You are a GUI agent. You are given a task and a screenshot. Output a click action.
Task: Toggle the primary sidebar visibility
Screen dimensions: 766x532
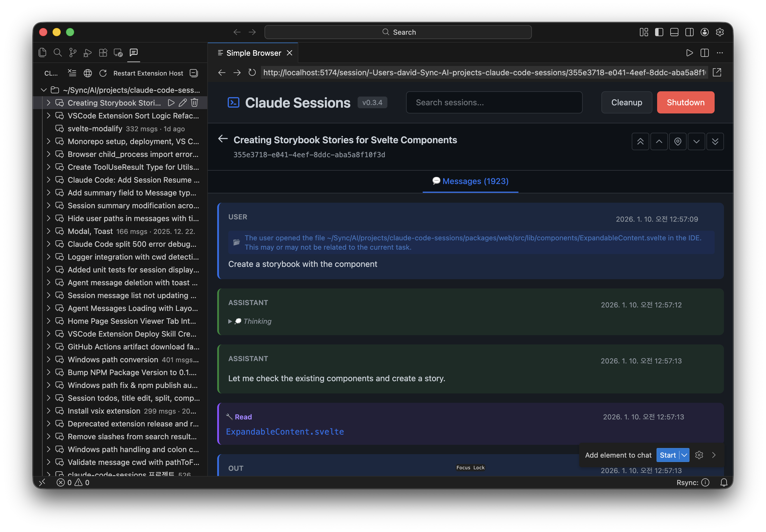pyautogui.click(x=659, y=32)
